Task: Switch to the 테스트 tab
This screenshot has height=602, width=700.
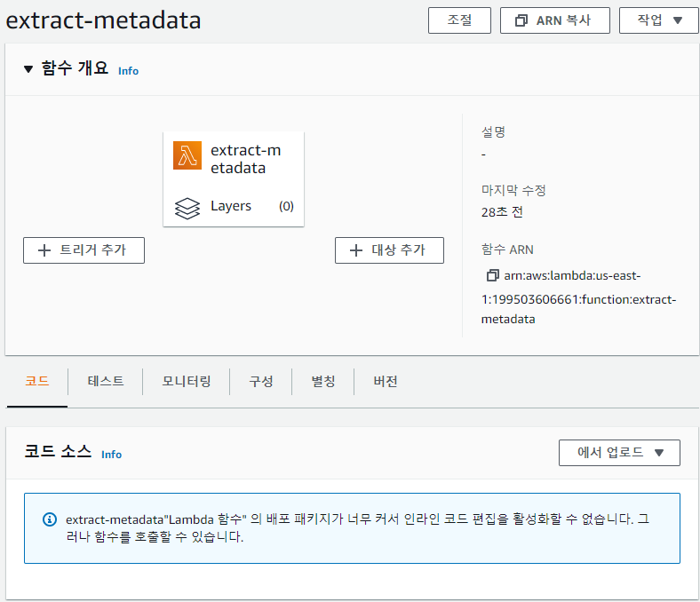Action: tap(106, 381)
